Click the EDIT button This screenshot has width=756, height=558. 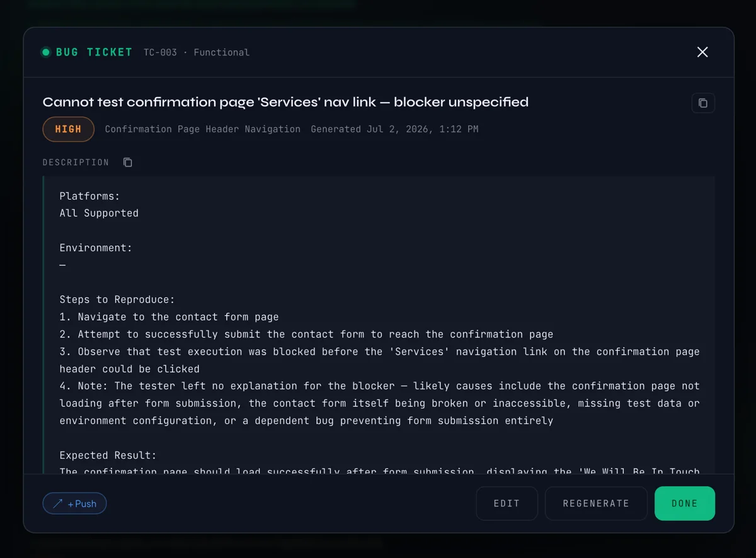507,503
